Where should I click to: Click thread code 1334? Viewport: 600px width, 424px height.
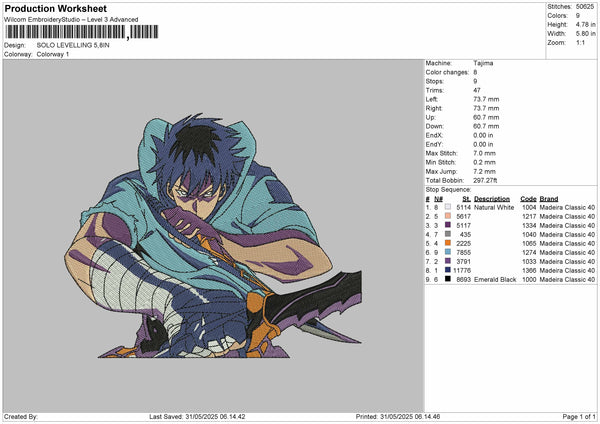tap(529, 225)
